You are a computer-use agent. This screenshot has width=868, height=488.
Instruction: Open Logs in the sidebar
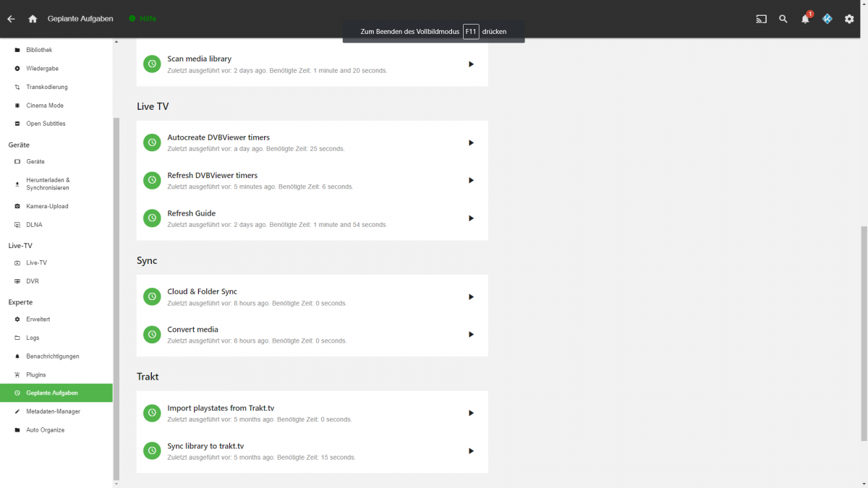tap(56, 338)
